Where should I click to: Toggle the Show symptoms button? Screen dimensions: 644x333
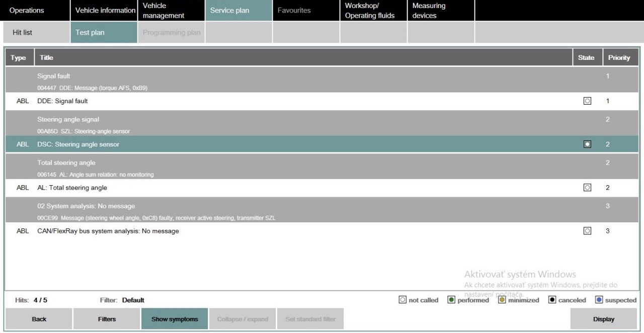pyautogui.click(x=174, y=319)
